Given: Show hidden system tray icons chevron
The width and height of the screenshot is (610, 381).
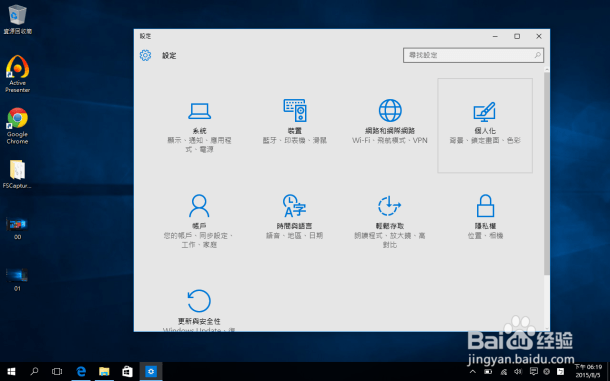Looking at the screenshot, I should pyautogui.click(x=473, y=372).
